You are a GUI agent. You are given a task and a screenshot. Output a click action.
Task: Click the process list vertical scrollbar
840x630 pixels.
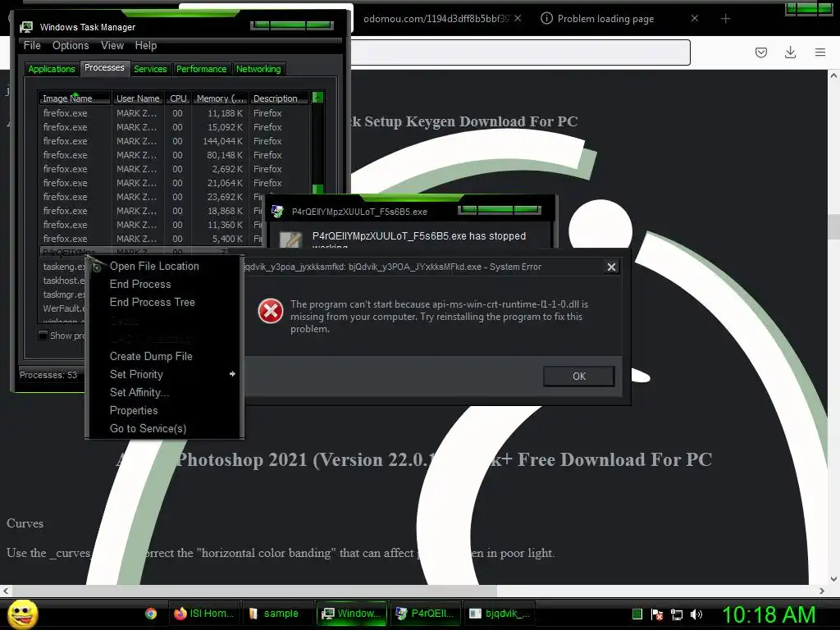(317, 144)
